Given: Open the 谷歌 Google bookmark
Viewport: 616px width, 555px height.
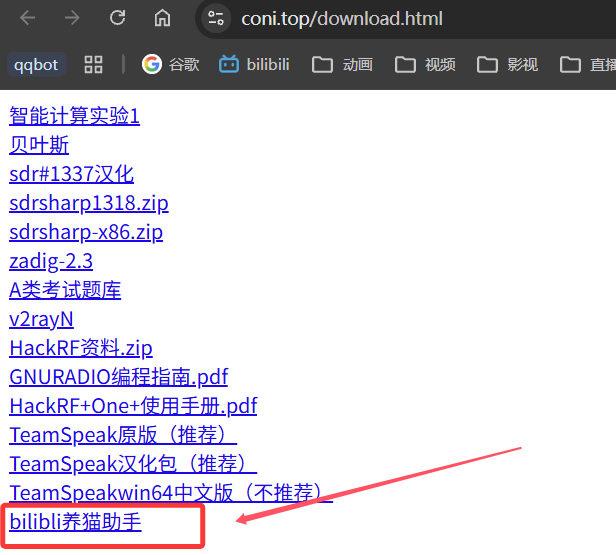Looking at the screenshot, I should coord(170,64).
